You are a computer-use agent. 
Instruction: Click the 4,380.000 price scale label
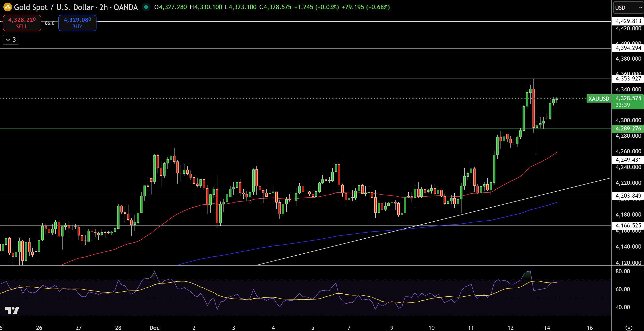click(628, 58)
